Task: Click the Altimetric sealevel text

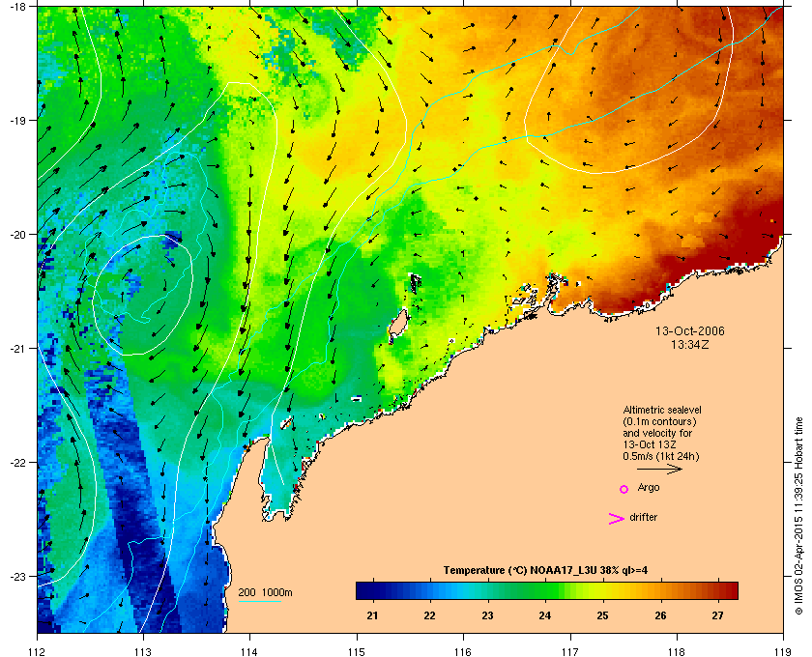Action: coord(662,410)
